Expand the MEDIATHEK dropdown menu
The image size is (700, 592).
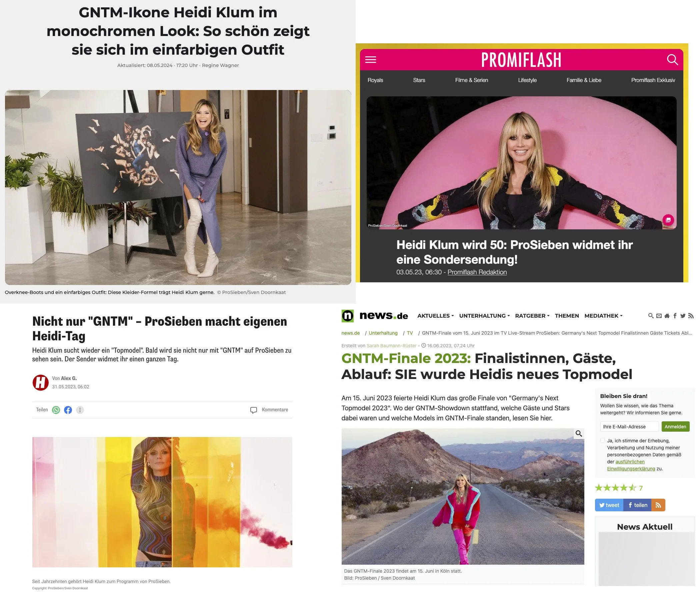[603, 316]
